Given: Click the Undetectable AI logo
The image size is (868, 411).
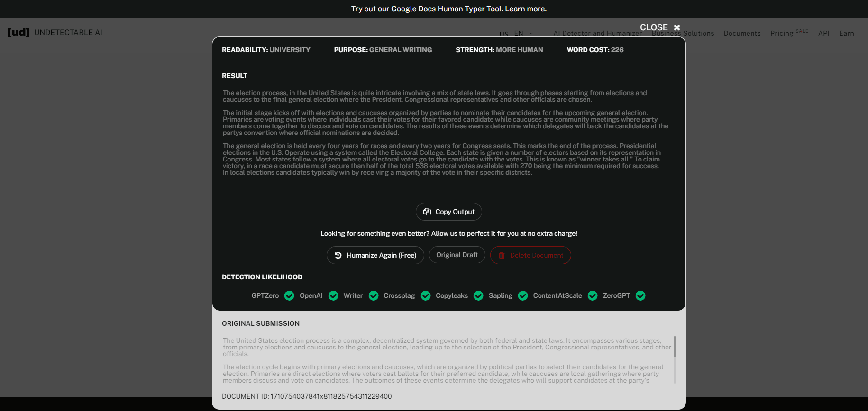Looking at the screenshot, I should coord(55,33).
